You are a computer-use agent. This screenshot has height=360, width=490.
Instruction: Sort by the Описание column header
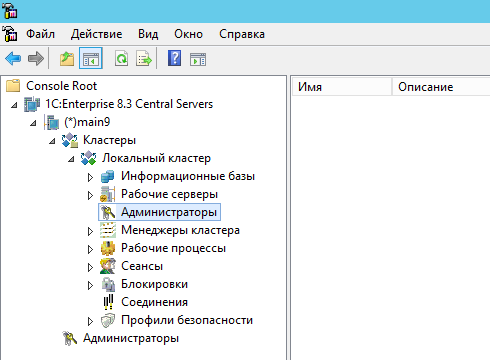(x=441, y=87)
